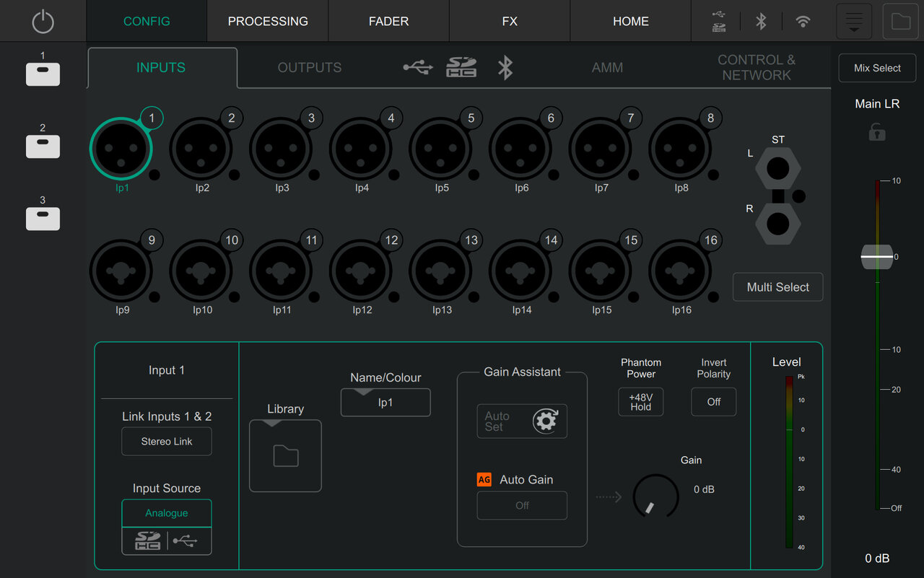Open the Library folder dropdown
924x578 pixels.
(x=286, y=456)
